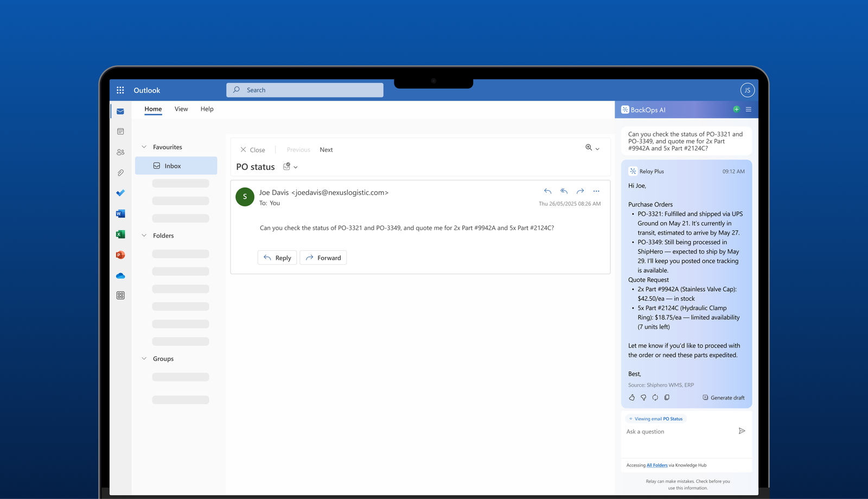Viewport: 868px width, 499px height.
Task: Send the question with arrow icon
Action: pyautogui.click(x=742, y=431)
